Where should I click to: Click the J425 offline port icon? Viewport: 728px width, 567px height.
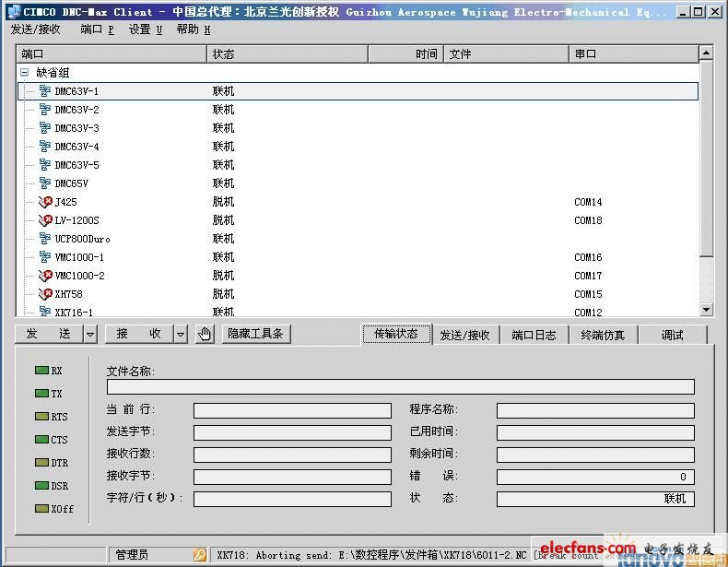coord(44,202)
